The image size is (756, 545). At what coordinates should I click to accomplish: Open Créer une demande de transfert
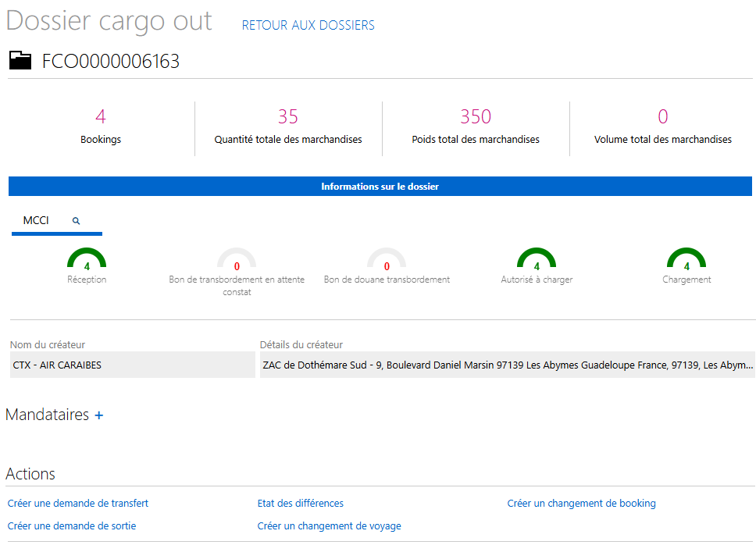77,504
